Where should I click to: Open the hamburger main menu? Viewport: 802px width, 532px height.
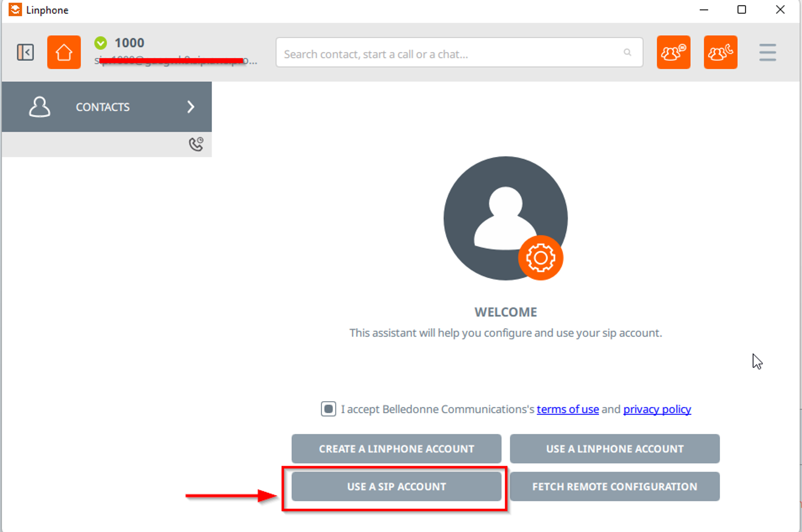(x=768, y=52)
